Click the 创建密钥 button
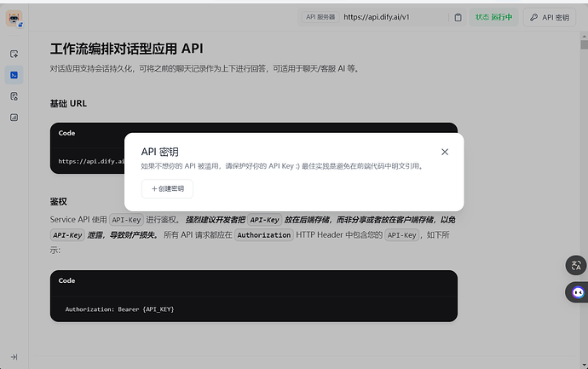The image size is (588, 369). tap(167, 188)
